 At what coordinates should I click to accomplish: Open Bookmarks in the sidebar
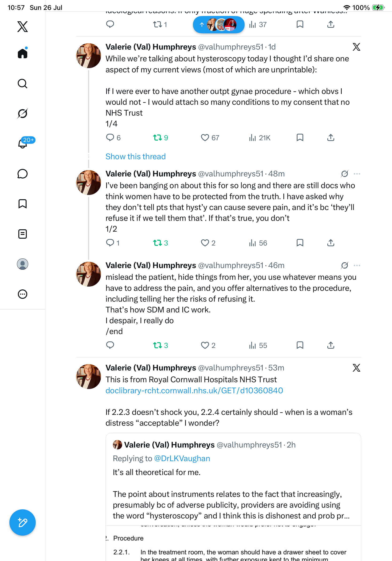pyautogui.click(x=23, y=204)
